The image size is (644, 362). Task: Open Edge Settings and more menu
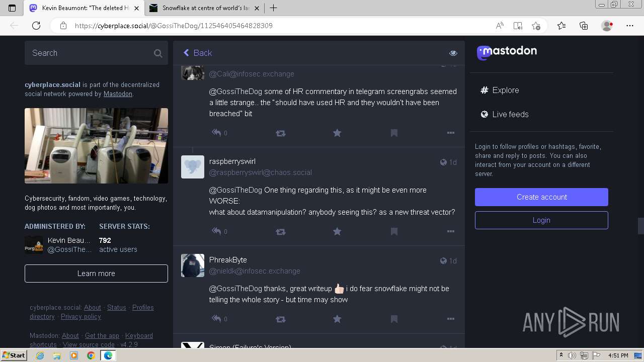click(x=630, y=26)
